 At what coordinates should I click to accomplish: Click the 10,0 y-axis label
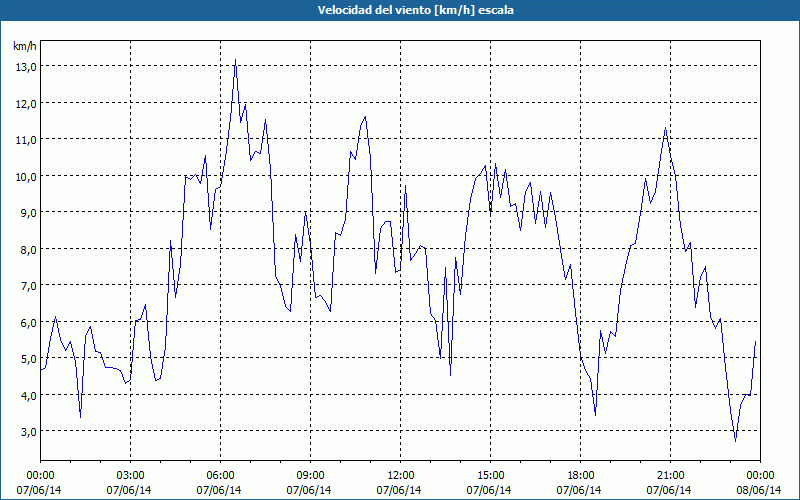coord(25,177)
